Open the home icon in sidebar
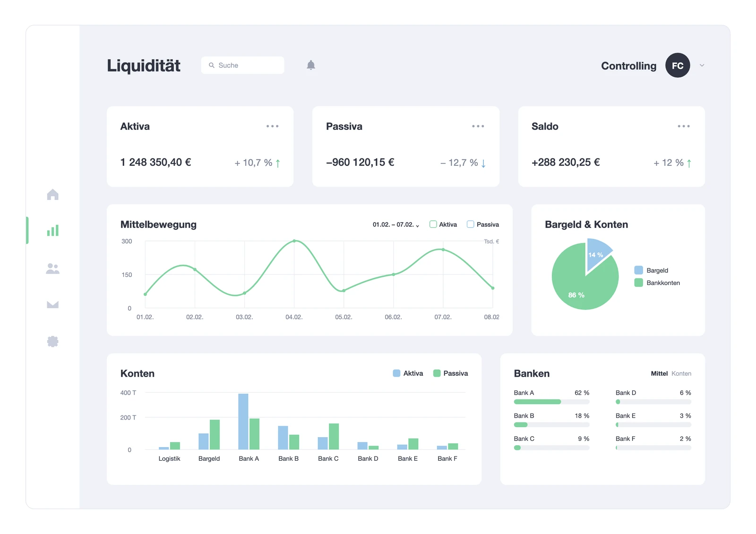Viewport: 756px width, 534px height. coord(53,194)
